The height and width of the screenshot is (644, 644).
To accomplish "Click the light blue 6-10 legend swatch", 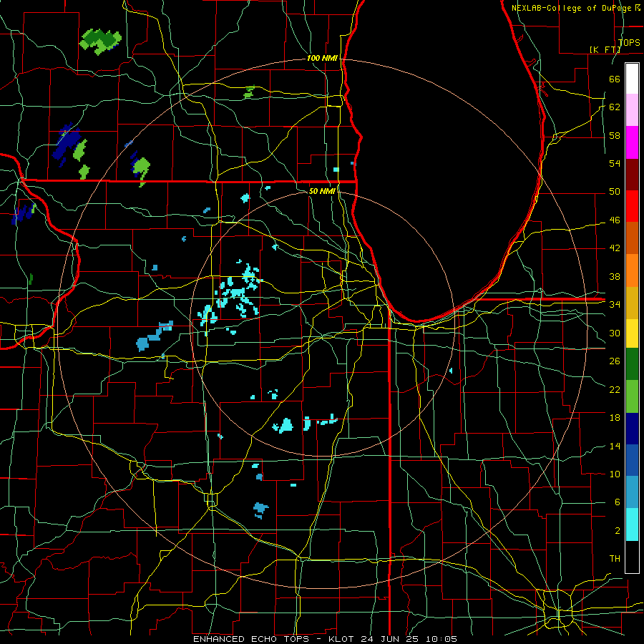I will click(632, 492).
